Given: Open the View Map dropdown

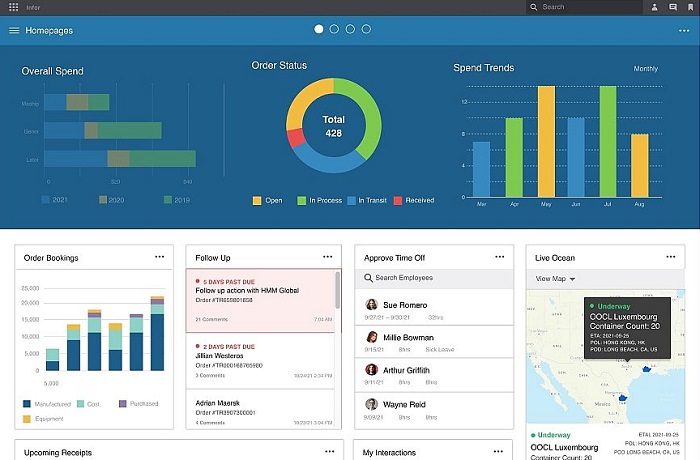Looking at the screenshot, I should pyautogui.click(x=555, y=279).
